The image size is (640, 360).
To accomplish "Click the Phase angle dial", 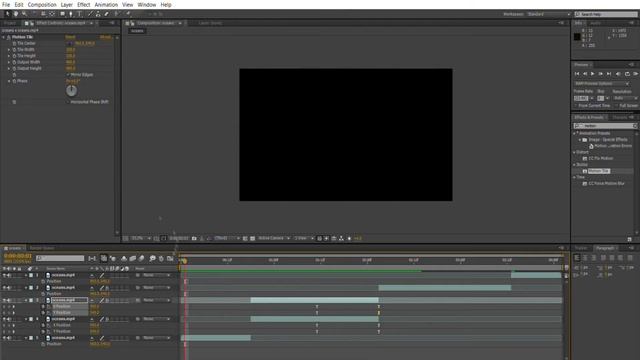I will (x=71, y=91).
